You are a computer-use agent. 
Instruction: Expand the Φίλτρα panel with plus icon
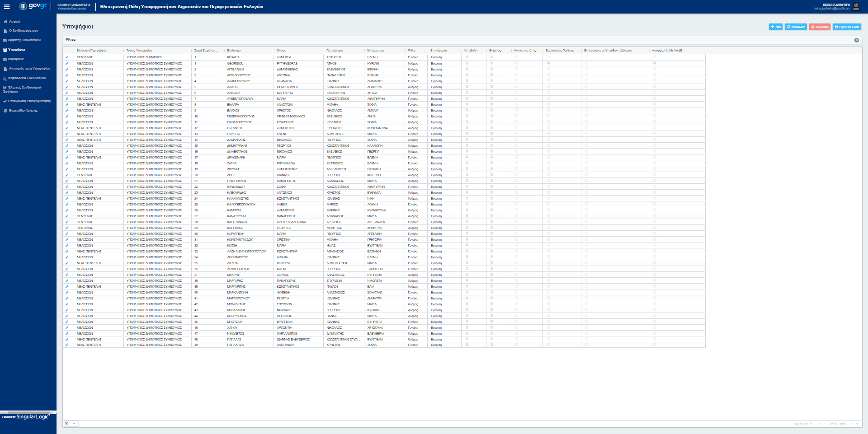point(856,40)
